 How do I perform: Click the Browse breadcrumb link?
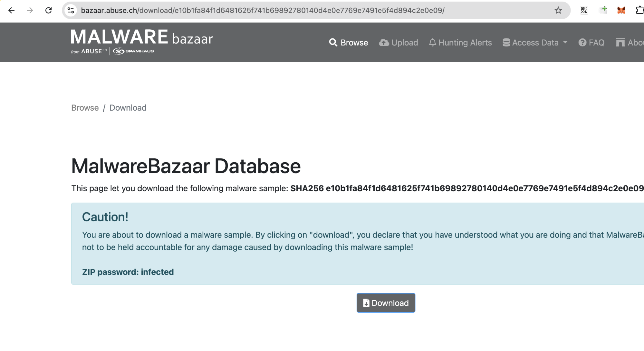(85, 108)
